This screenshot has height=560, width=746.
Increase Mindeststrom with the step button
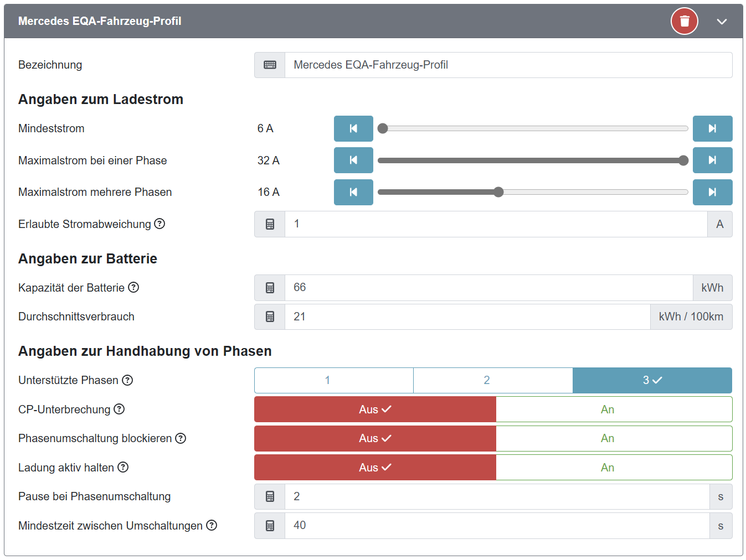click(712, 128)
